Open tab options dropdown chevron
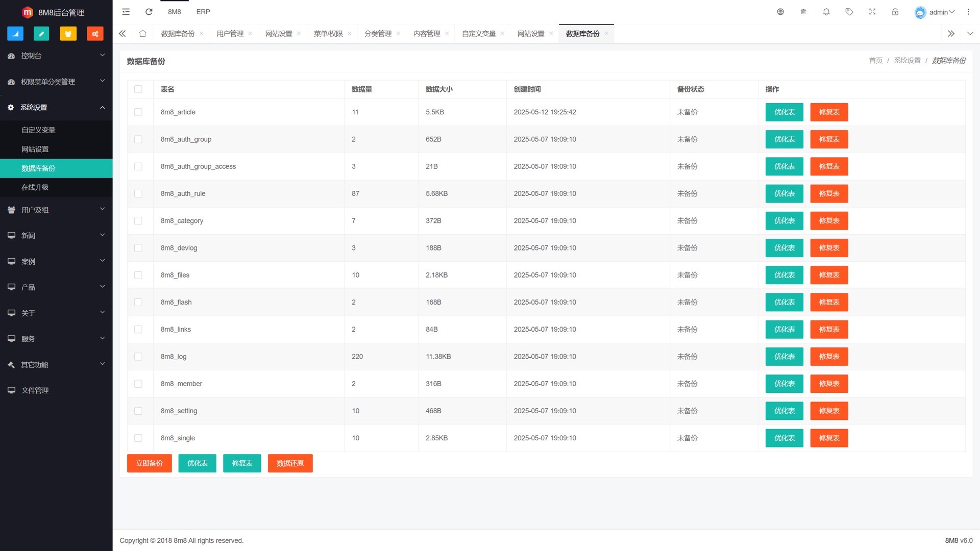 click(970, 34)
